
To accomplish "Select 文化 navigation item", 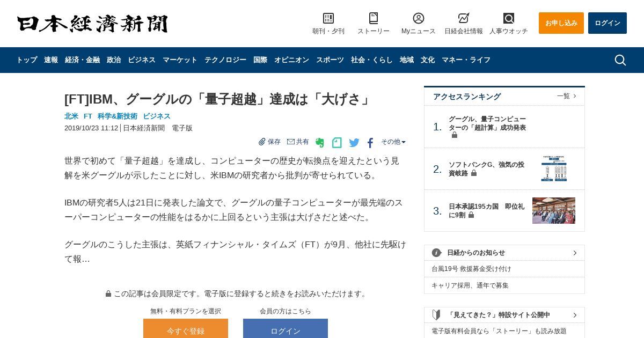I will 428,60.
